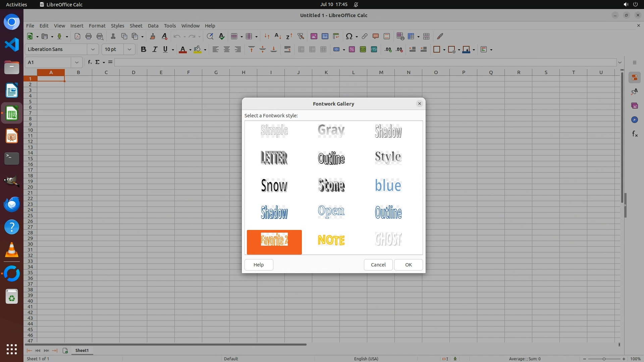The height and width of the screenshot is (362, 644).
Task: Open the Navigator in the sidebar
Action: 634,120
